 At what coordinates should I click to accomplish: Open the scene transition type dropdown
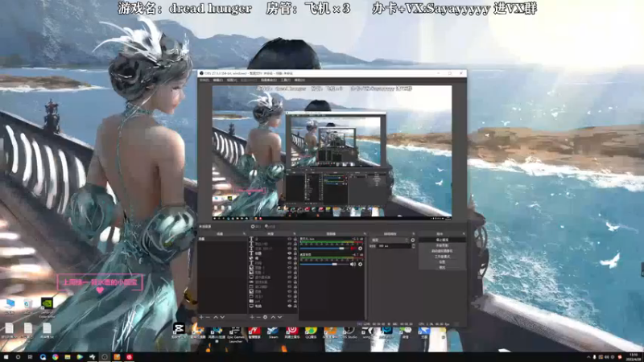(x=390, y=240)
